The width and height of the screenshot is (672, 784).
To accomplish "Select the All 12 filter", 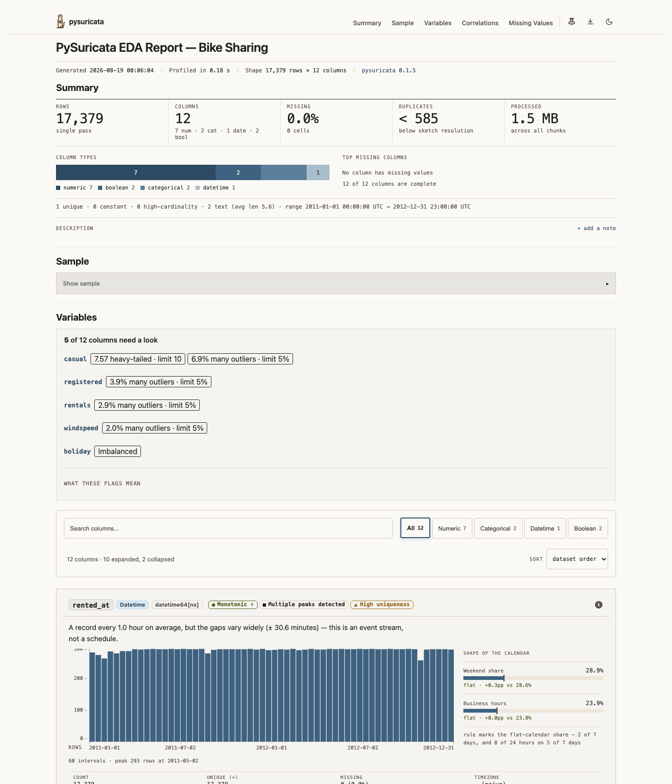I will pyautogui.click(x=415, y=528).
